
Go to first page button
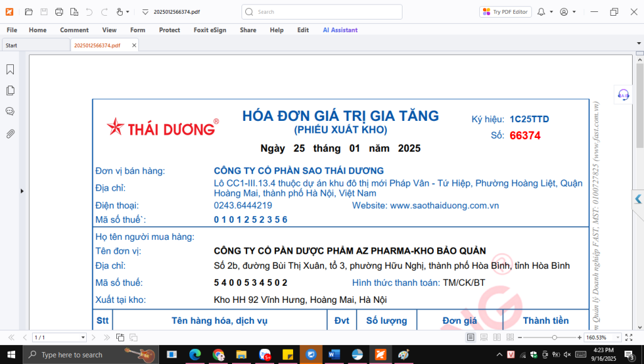coord(11,338)
